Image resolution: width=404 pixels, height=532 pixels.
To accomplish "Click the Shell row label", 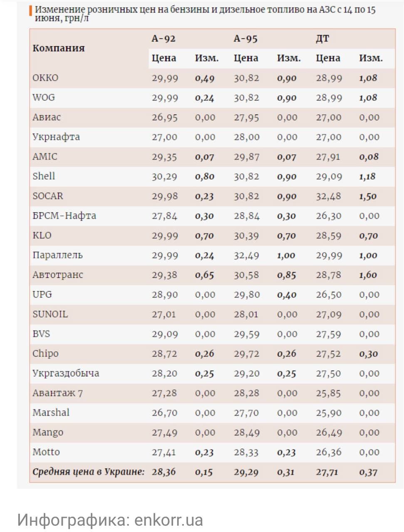I will pyautogui.click(x=44, y=176).
